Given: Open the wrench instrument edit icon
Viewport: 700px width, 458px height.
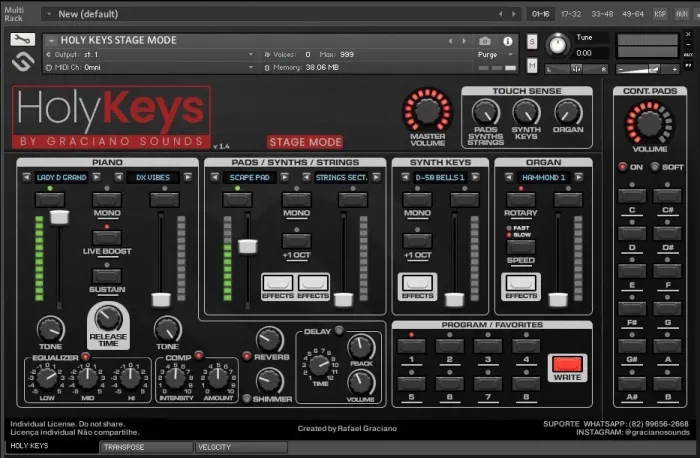Looking at the screenshot, I should tap(22, 39).
